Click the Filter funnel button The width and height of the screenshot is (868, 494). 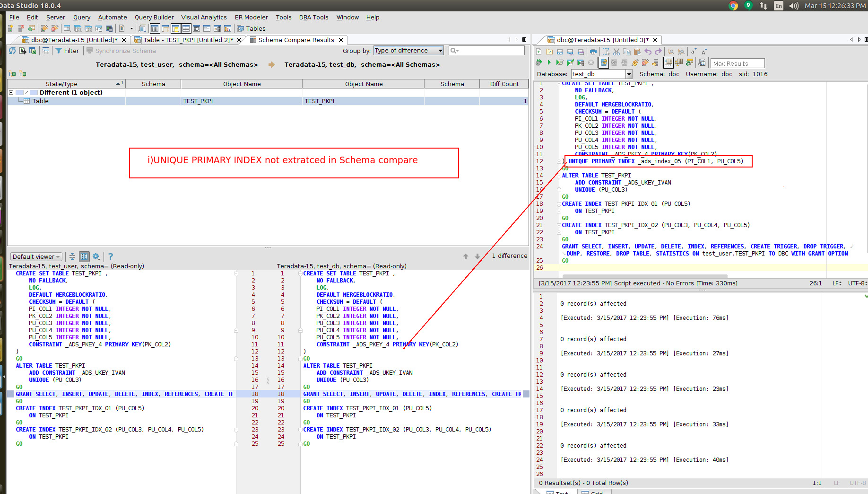tap(67, 51)
